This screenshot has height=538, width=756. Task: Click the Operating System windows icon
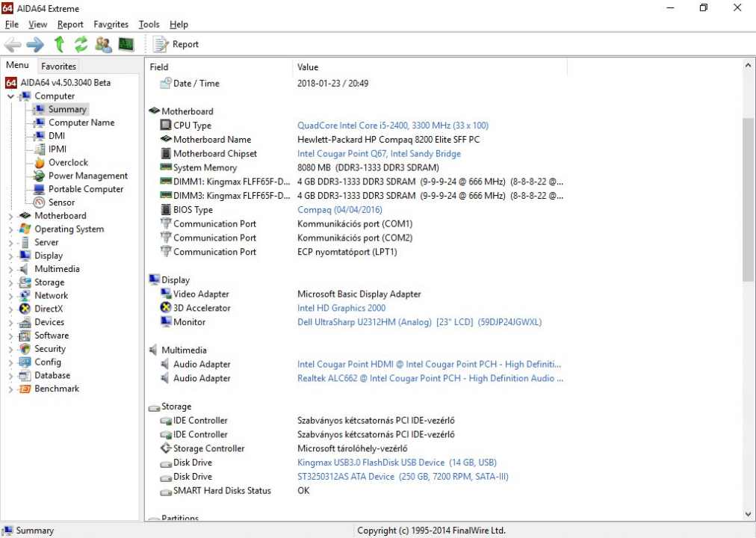click(25, 229)
